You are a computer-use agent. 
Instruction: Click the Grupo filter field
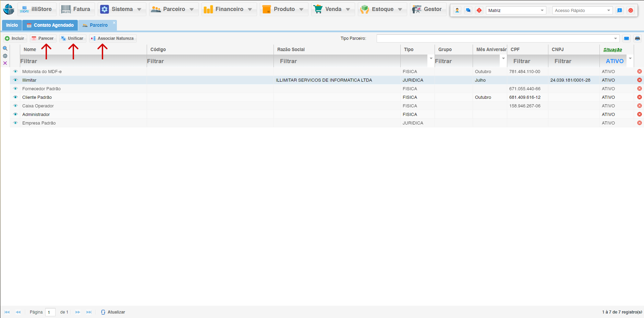[x=453, y=61]
